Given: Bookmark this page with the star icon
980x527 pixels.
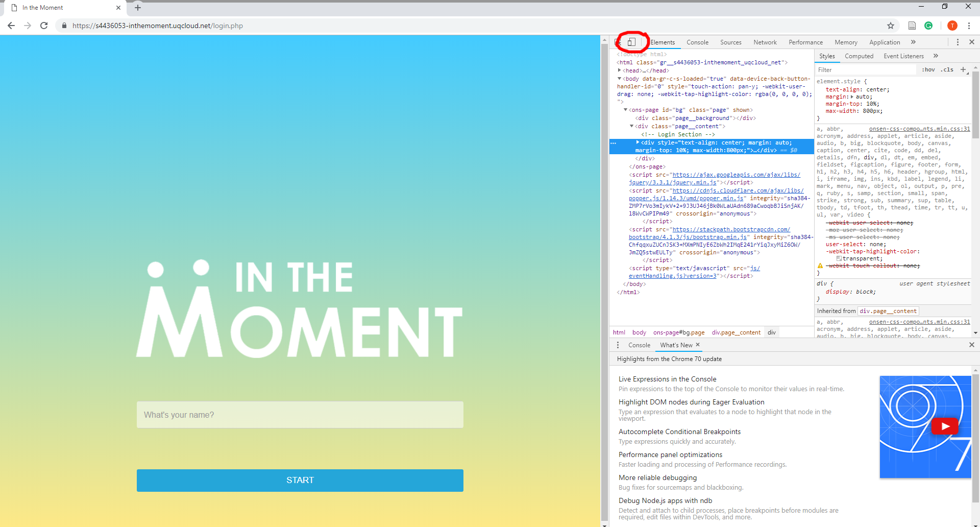Looking at the screenshot, I should (891, 26).
